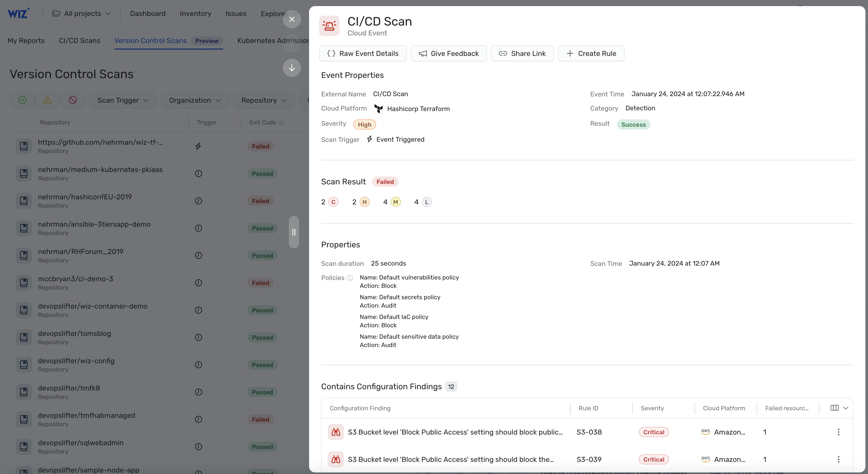The height and width of the screenshot is (474, 868).
Task: Open the Inventory menu item
Action: pos(196,13)
